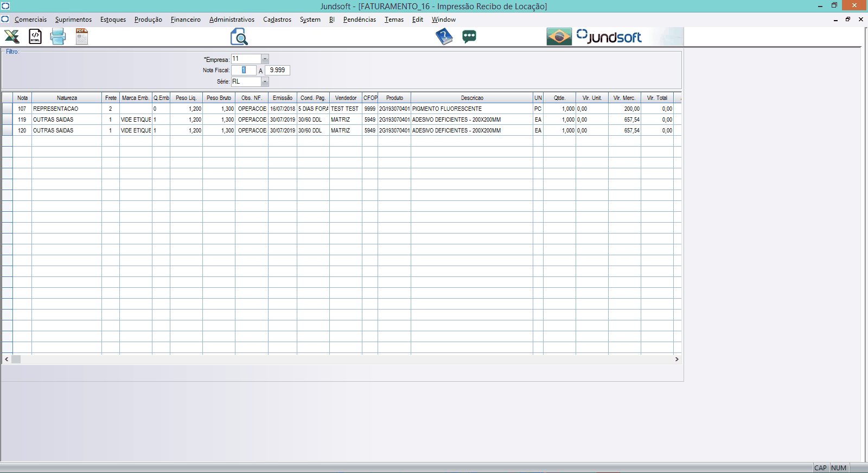Viewport: 868px width, 473px height.
Task: Open the Comerciais menu
Action: point(30,20)
